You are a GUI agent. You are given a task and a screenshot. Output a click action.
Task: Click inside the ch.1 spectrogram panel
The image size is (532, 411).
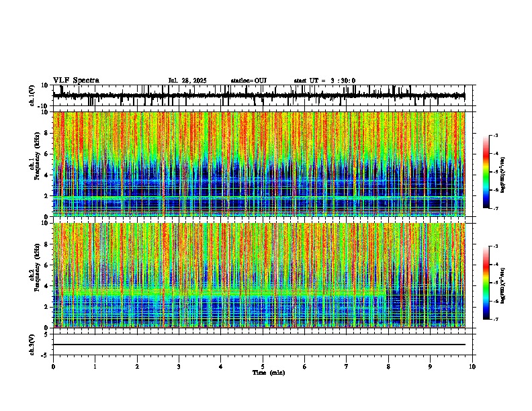[259, 164]
